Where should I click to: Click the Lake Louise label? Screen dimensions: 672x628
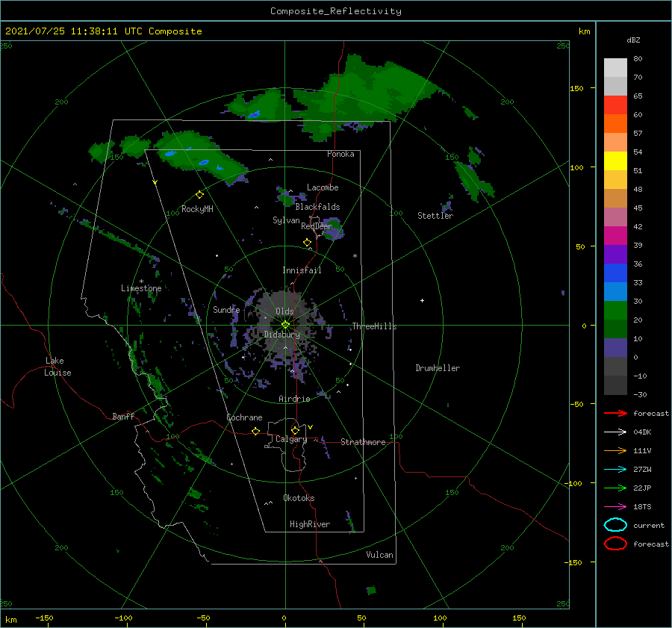coord(57,367)
